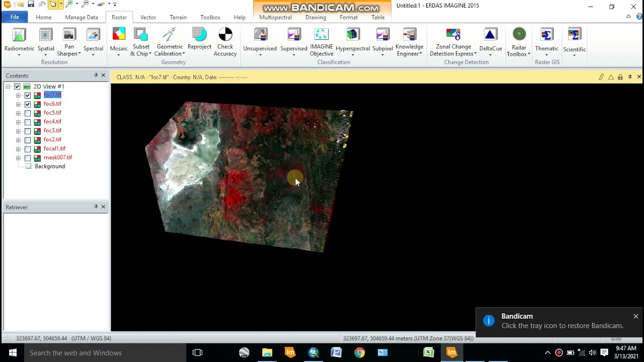Switch to the Terrain tab
The height and width of the screenshot is (362, 644).
point(178,17)
